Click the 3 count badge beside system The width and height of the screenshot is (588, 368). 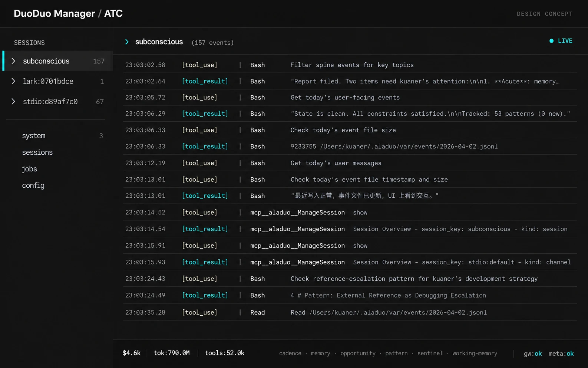click(101, 136)
